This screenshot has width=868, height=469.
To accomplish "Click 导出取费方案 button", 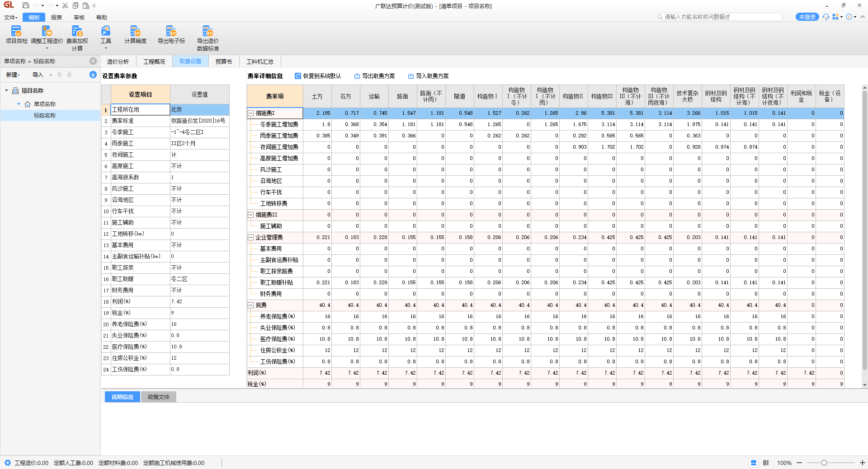I will [374, 76].
